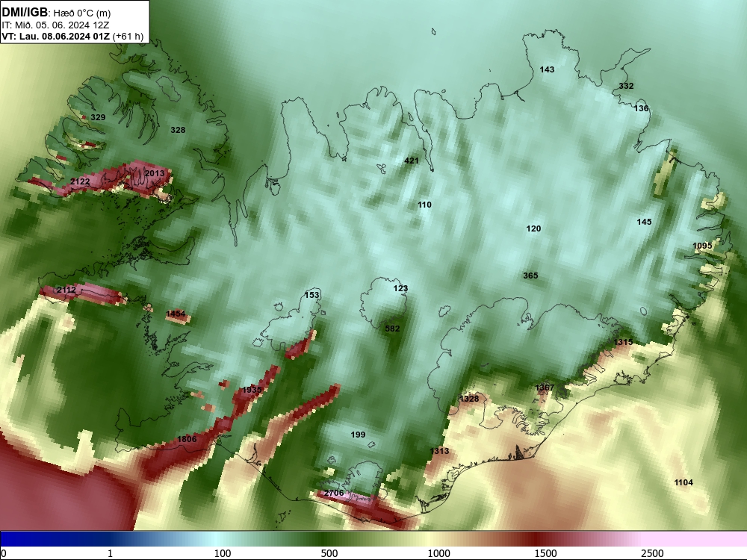
Task: Click the 1313 value on the map
Action: pos(439,451)
